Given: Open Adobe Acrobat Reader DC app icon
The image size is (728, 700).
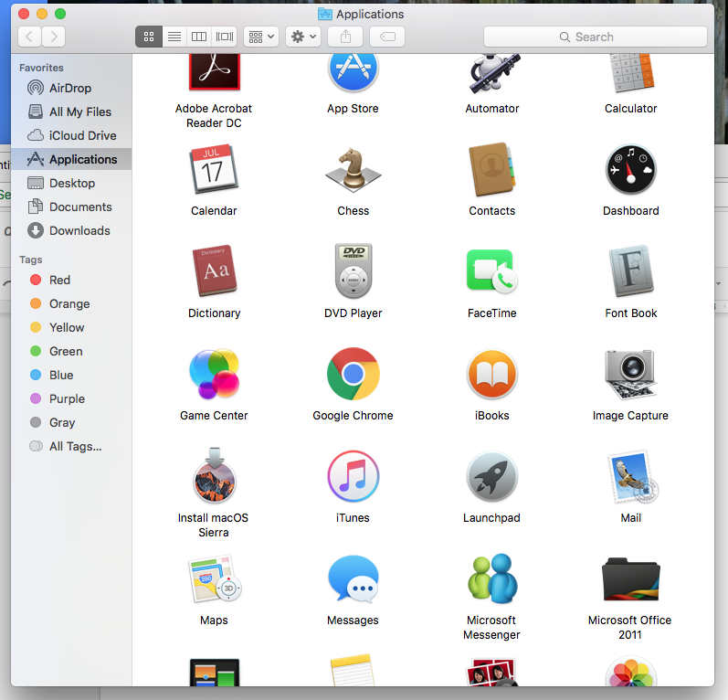Looking at the screenshot, I should pyautogui.click(x=214, y=72).
